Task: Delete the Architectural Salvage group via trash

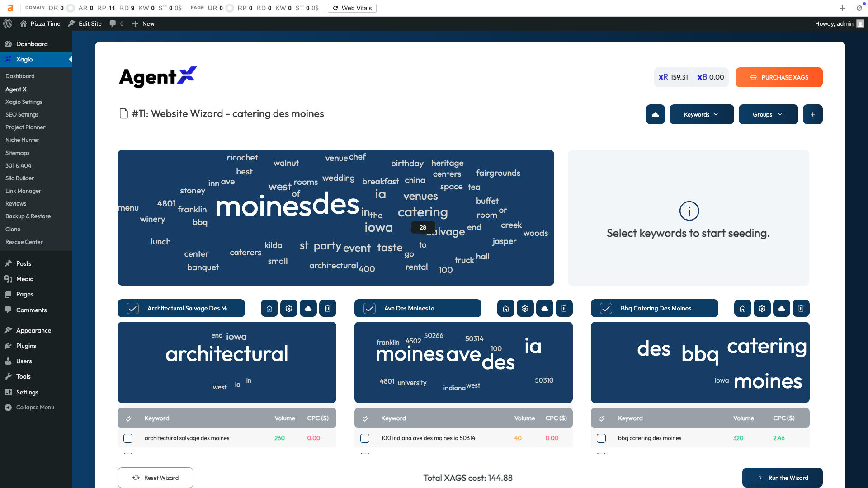Action: (328, 309)
